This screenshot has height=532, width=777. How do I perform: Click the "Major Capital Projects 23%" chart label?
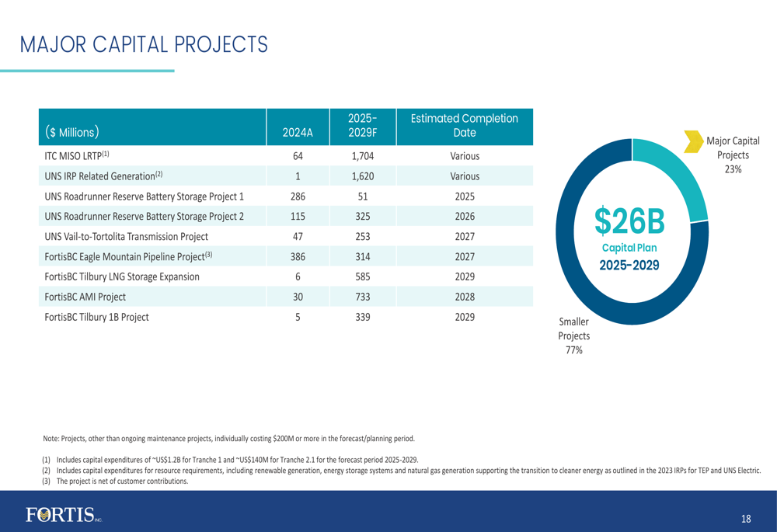733,155
